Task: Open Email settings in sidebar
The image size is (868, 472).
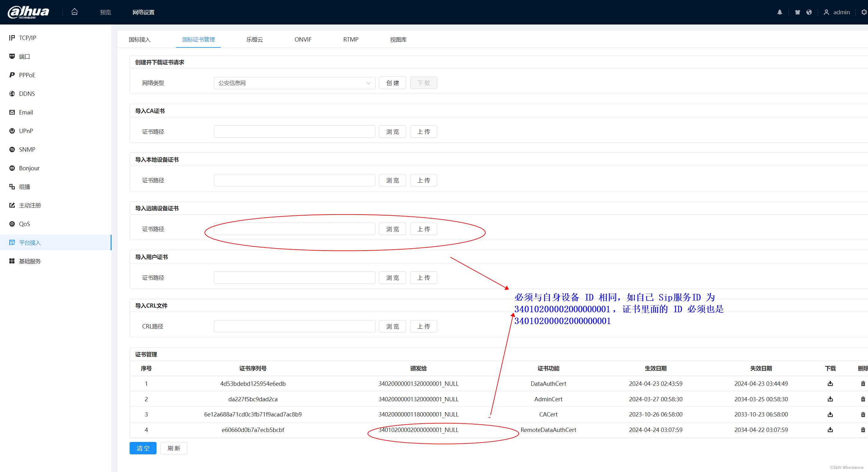Action: (x=26, y=112)
